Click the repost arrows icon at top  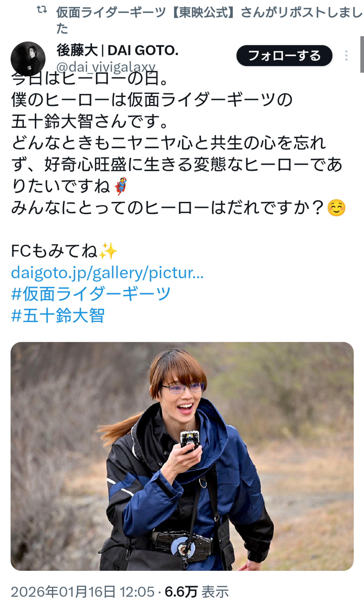42,10
